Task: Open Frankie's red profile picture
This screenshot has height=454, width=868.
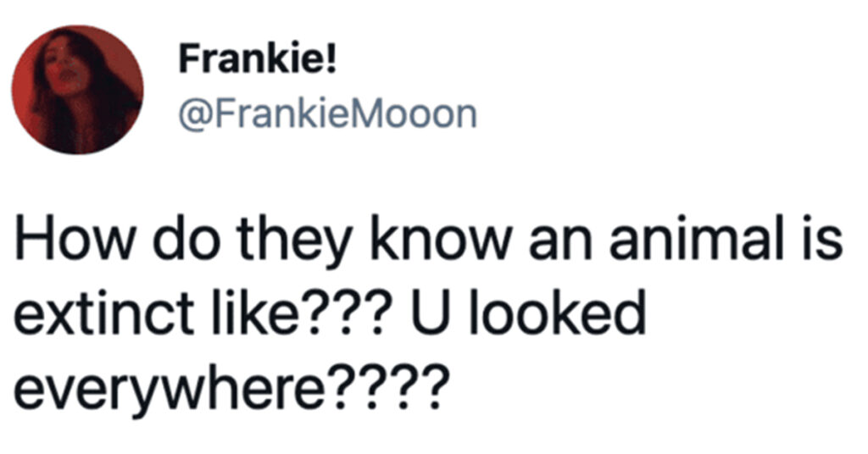Action: [x=76, y=89]
